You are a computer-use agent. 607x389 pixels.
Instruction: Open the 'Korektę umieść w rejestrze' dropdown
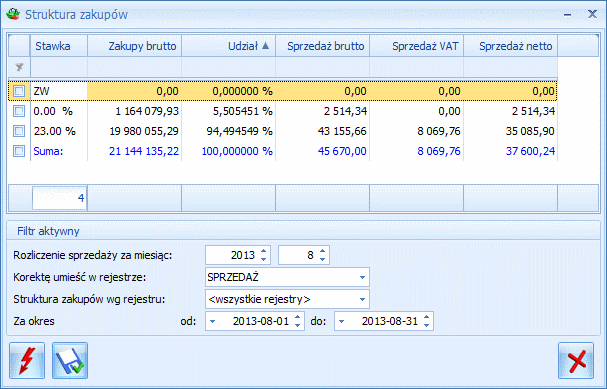[x=362, y=277]
